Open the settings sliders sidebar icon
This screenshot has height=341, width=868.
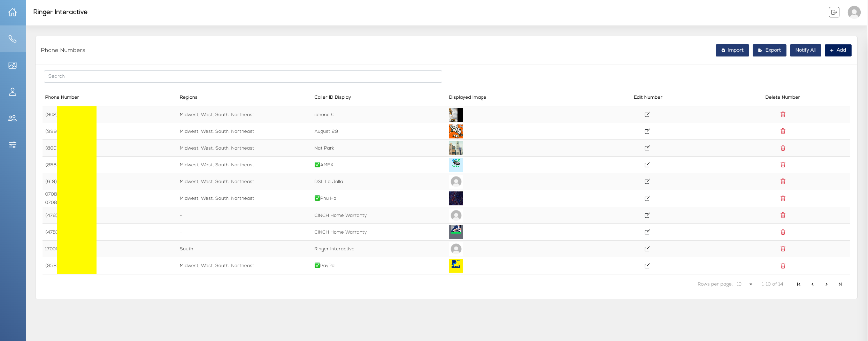pyautogui.click(x=13, y=145)
